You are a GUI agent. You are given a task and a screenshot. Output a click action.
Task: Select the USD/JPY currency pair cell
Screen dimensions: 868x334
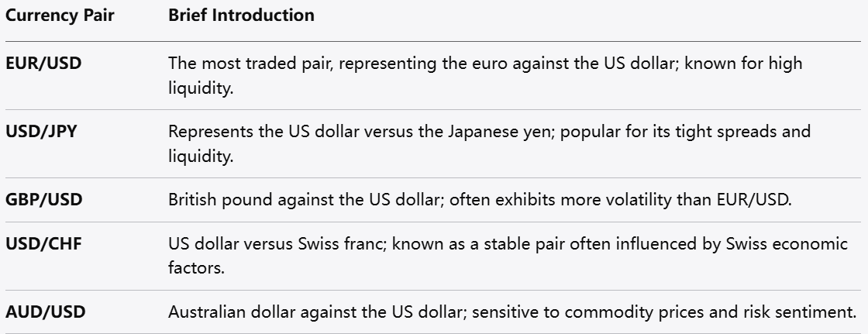[x=42, y=132]
